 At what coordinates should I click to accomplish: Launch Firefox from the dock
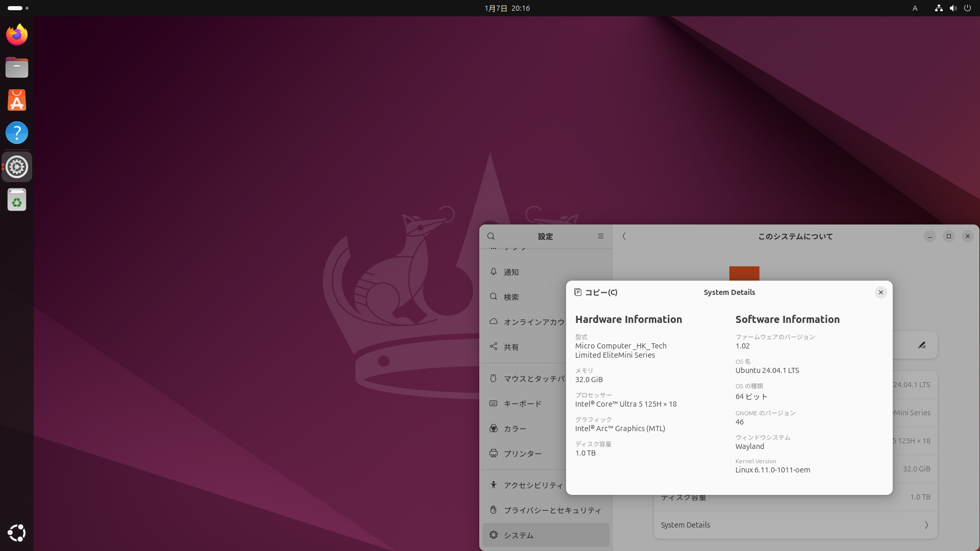17,35
